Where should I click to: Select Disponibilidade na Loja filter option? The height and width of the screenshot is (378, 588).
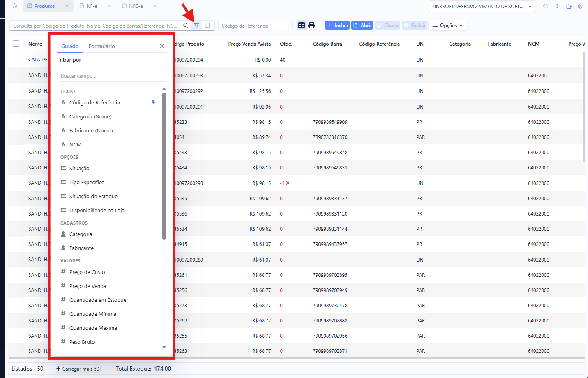coord(97,210)
